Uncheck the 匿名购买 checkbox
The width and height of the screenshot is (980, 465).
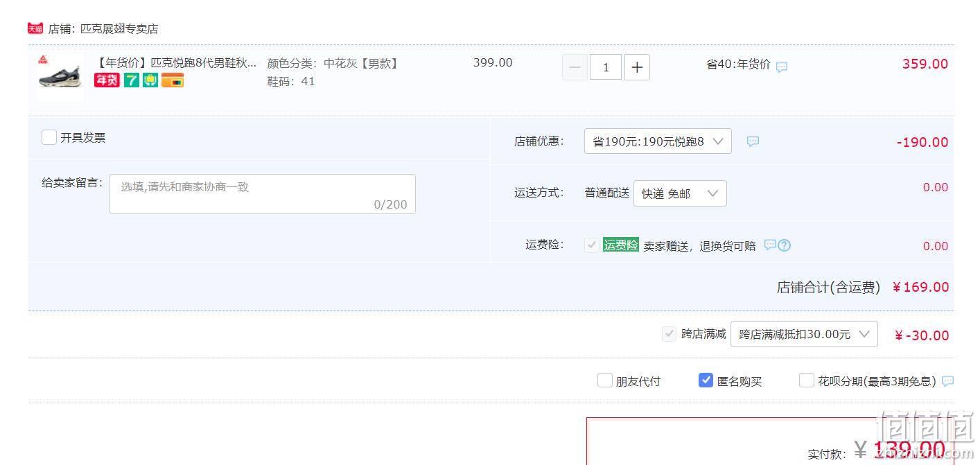706,380
